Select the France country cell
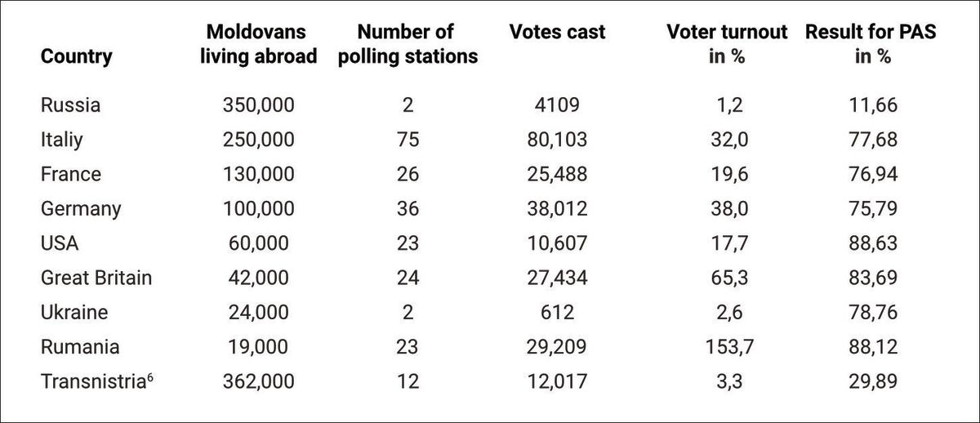Viewport: 980px width, 423px height. pyautogui.click(x=71, y=174)
